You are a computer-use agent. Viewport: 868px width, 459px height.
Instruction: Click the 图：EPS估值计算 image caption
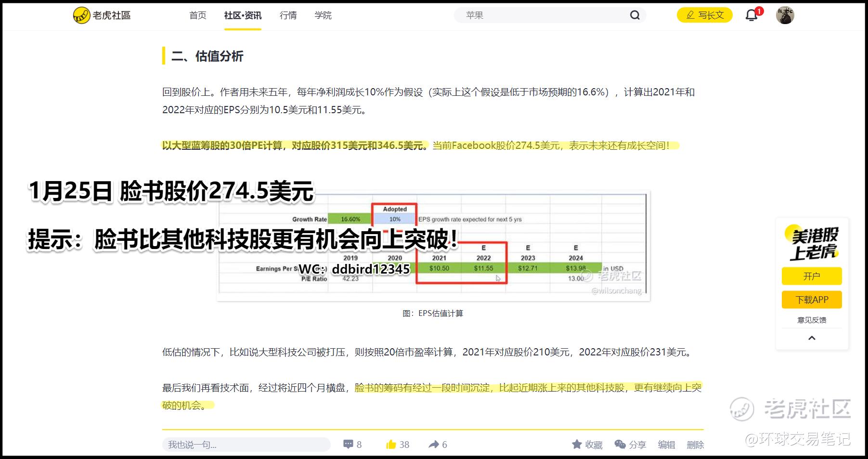433,314
